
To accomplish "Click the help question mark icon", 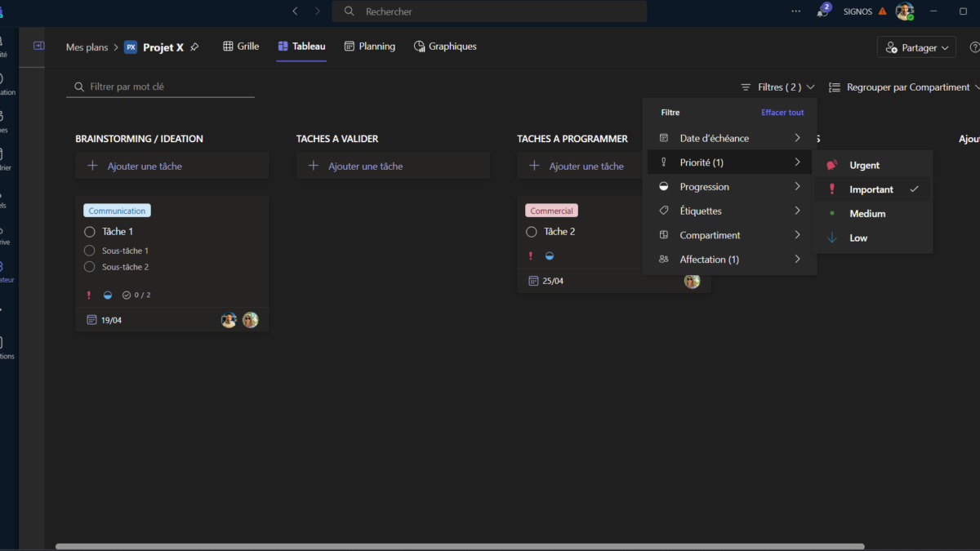I will coord(973,47).
